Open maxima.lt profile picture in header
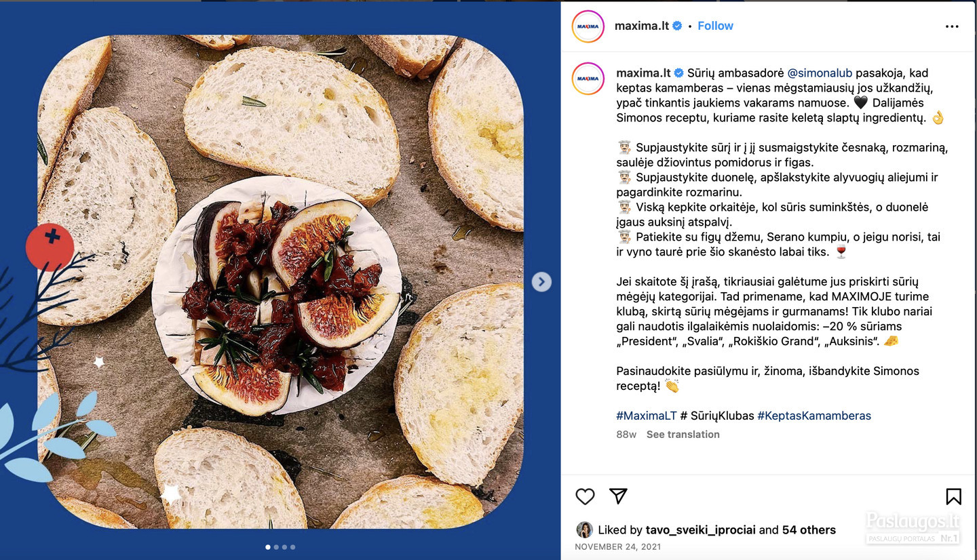This screenshot has width=977, height=560. pos(588,26)
